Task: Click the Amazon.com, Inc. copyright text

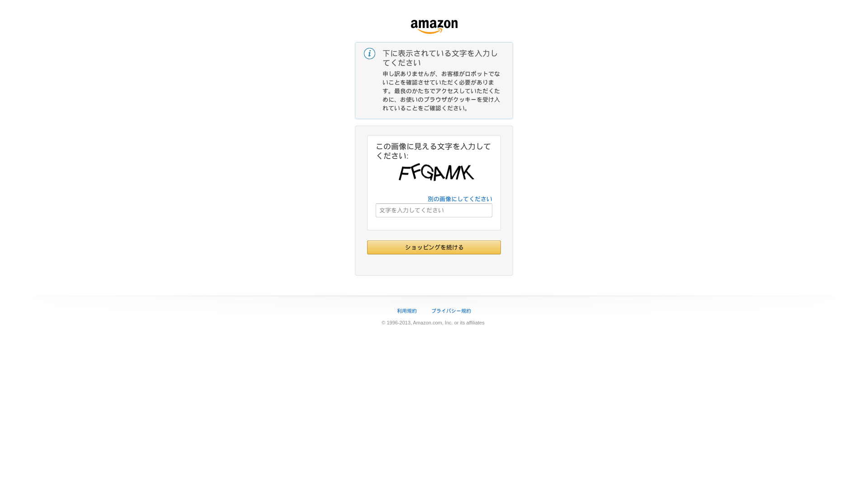Action: click(433, 323)
